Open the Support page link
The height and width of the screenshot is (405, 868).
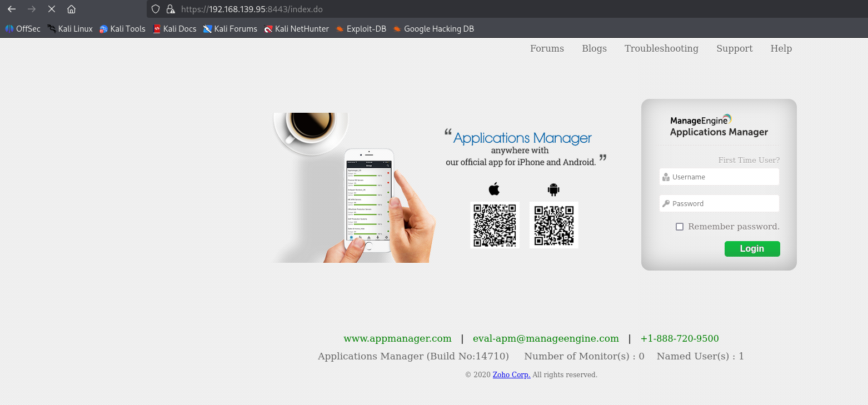click(734, 49)
